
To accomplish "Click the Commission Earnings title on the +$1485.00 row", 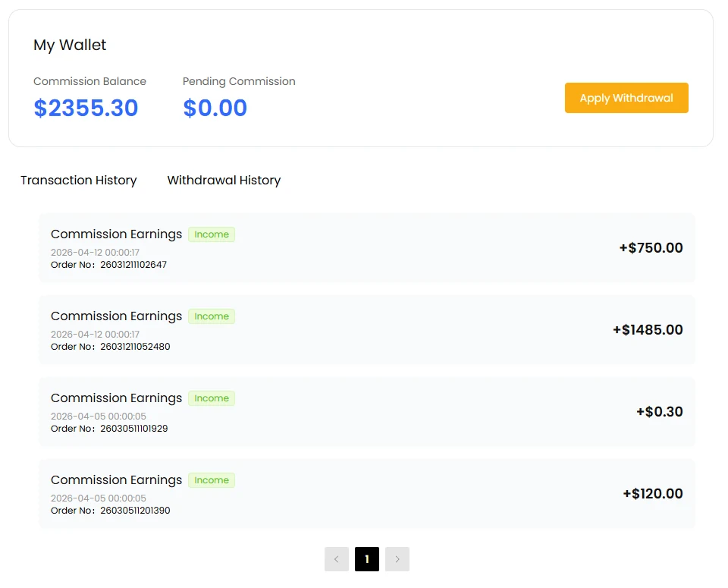I will pos(116,316).
